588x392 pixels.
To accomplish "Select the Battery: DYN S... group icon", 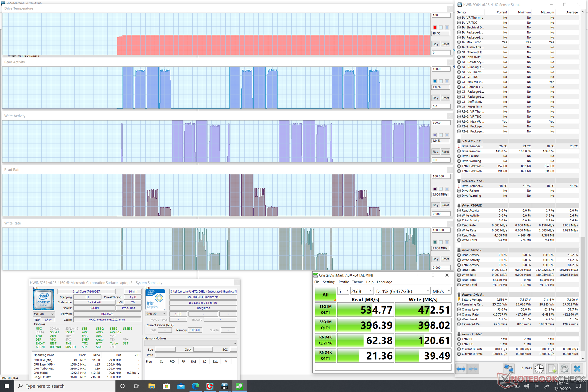I will [459, 294].
